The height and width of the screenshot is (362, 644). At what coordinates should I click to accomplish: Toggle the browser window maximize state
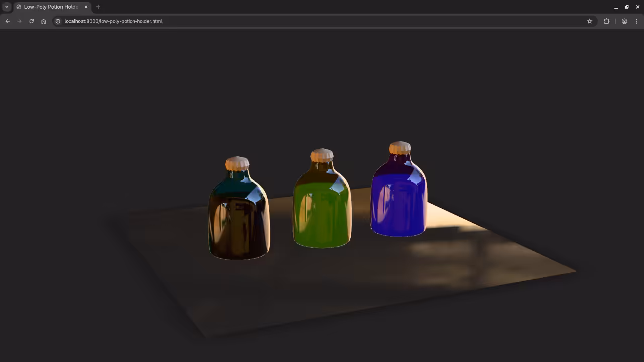[x=627, y=7]
